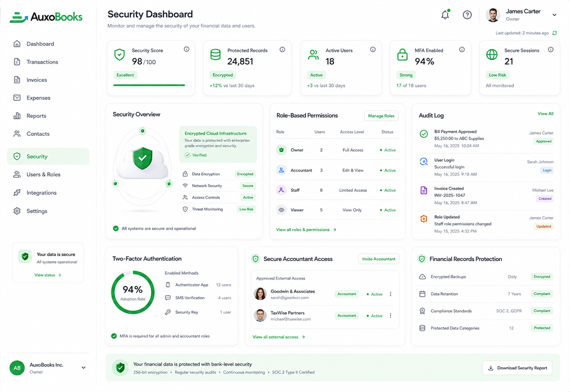
Task: Click the AB organization avatar
Action: pos(17,368)
